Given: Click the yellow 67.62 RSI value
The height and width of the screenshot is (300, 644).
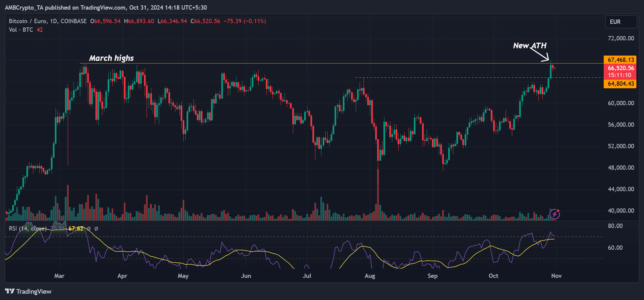Looking at the screenshot, I should tap(76, 229).
